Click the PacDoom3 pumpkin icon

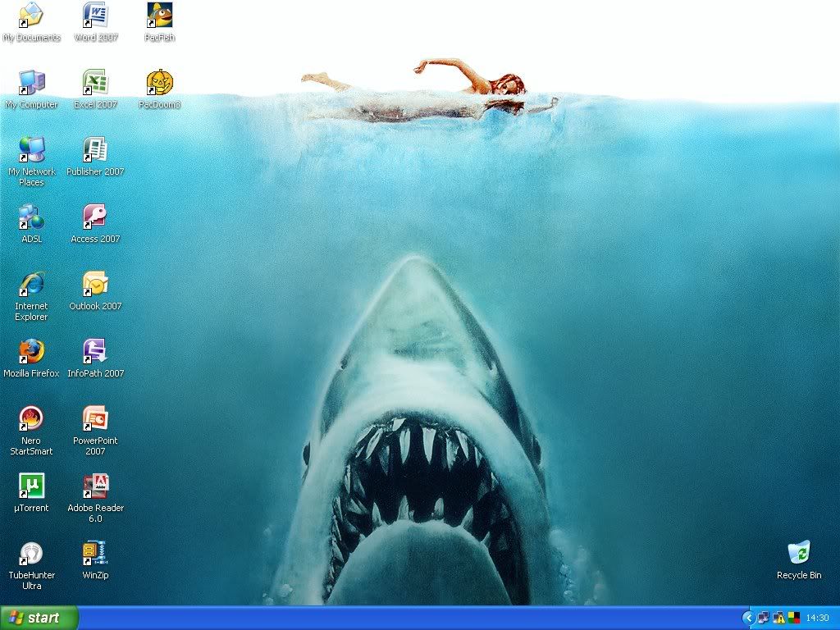(159, 83)
